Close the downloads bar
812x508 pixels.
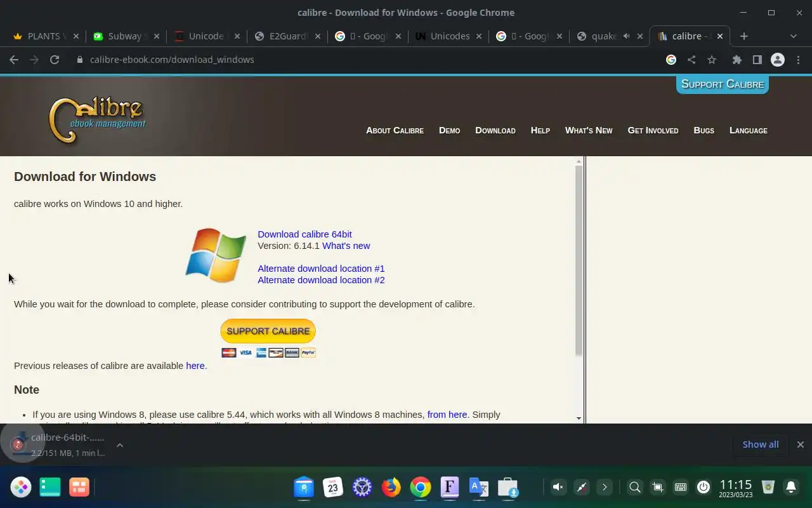click(801, 444)
